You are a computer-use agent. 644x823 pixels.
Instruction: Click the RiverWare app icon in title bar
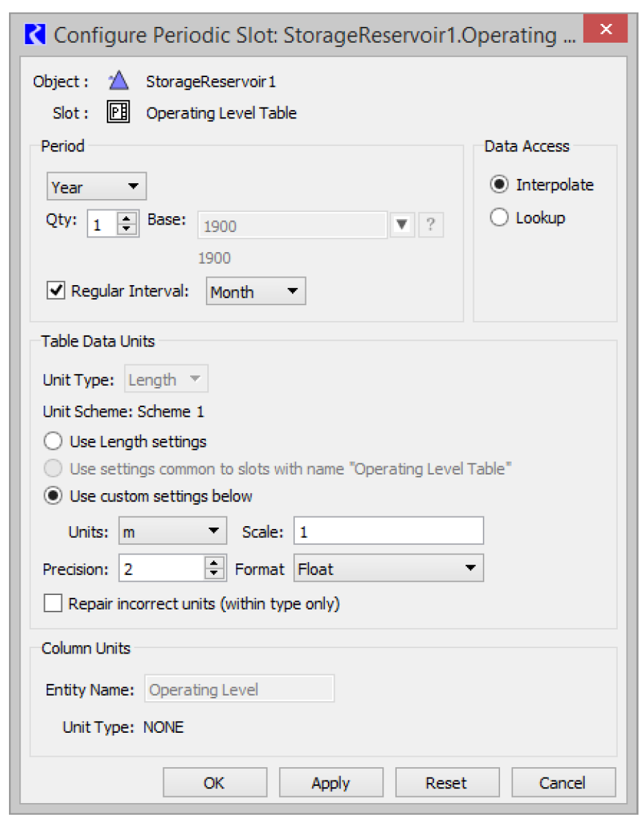[x=34, y=34]
